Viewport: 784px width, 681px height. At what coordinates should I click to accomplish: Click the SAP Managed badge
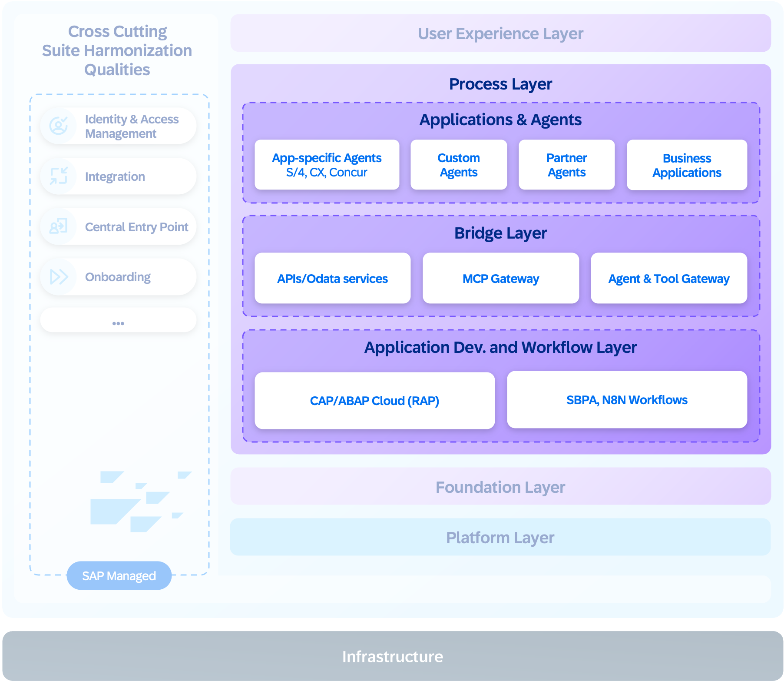click(119, 575)
